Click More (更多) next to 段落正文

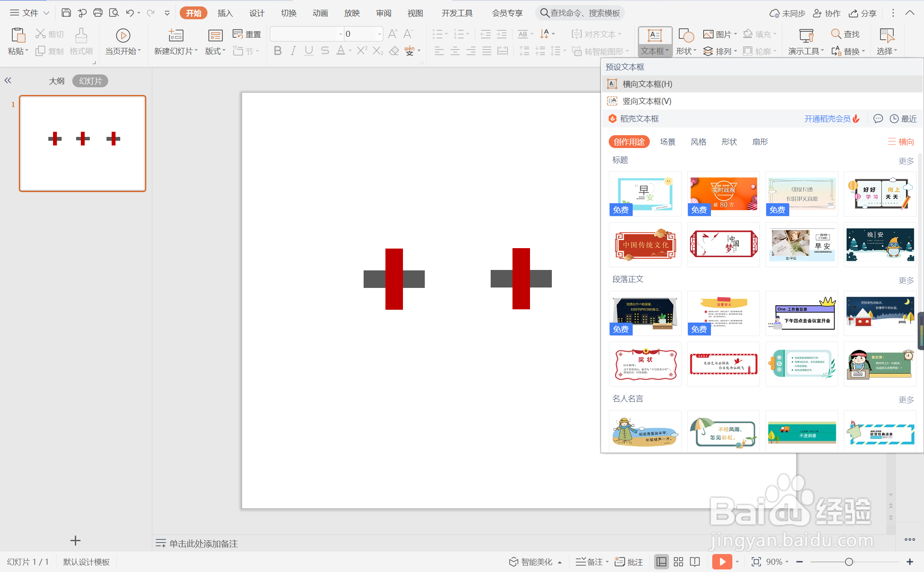pyautogui.click(x=906, y=280)
